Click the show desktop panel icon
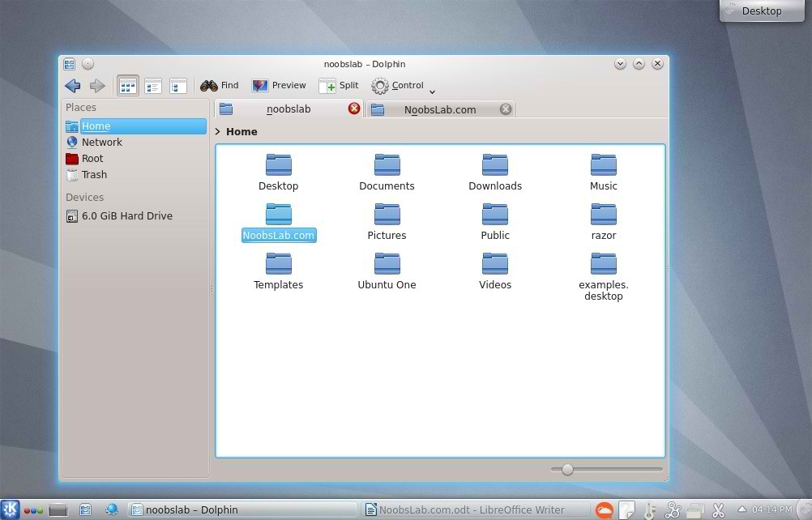This screenshot has width=812, height=520. point(58,510)
